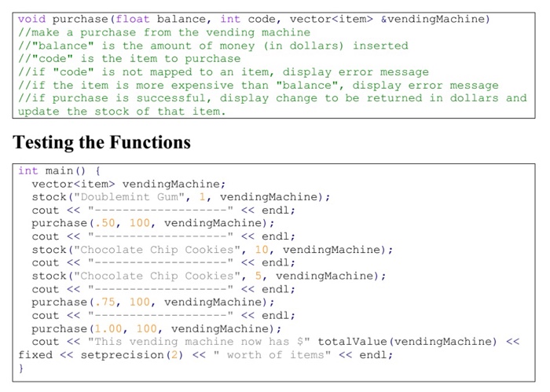Click the 'purchase(.75, 100, vendingMachine);' line
550x392 pixels.
(153, 302)
